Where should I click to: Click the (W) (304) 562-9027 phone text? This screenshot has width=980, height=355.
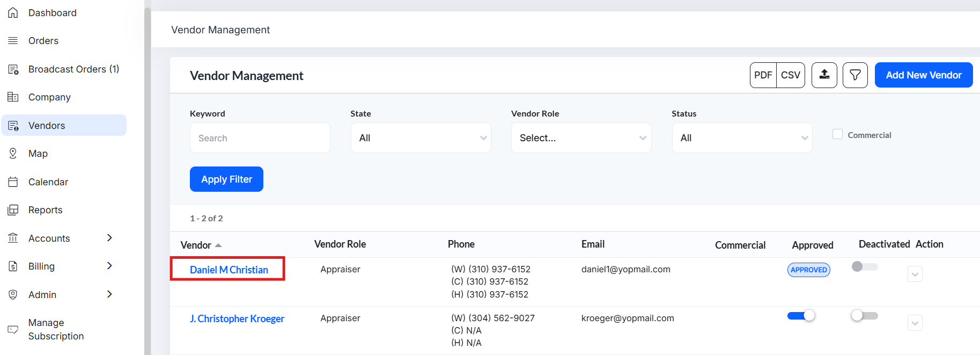[x=493, y=318]
